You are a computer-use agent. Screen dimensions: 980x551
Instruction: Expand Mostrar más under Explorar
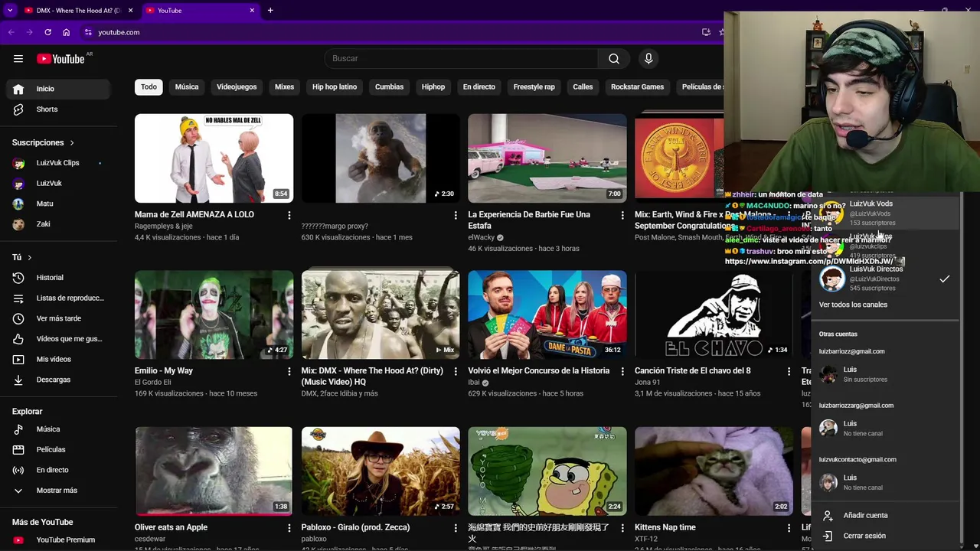pos(58,491)
